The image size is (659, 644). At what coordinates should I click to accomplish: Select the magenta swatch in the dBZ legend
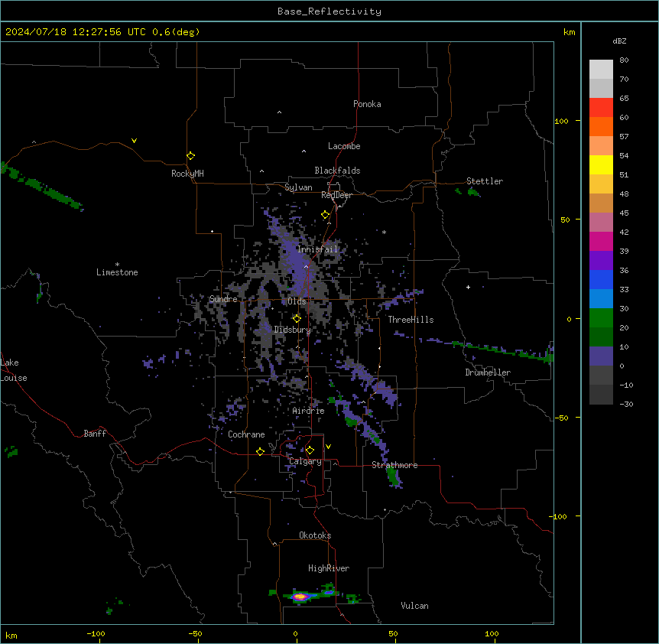[601, 241]
